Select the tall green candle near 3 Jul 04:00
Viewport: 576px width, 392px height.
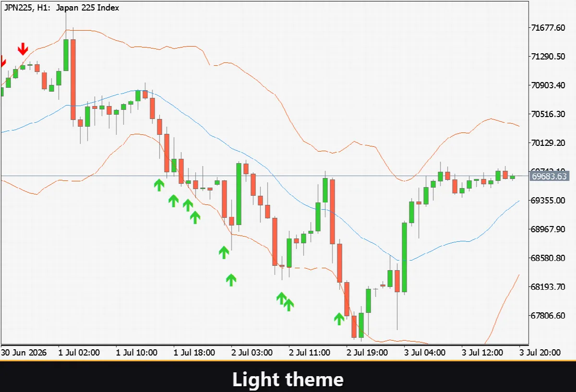[x=404, y=257]
